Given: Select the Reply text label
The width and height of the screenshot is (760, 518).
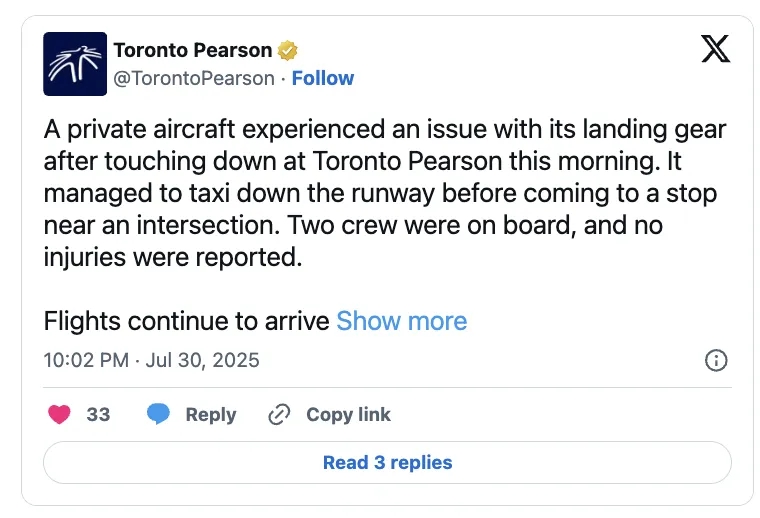Looking at the screenshot, I should click(211, 414).
